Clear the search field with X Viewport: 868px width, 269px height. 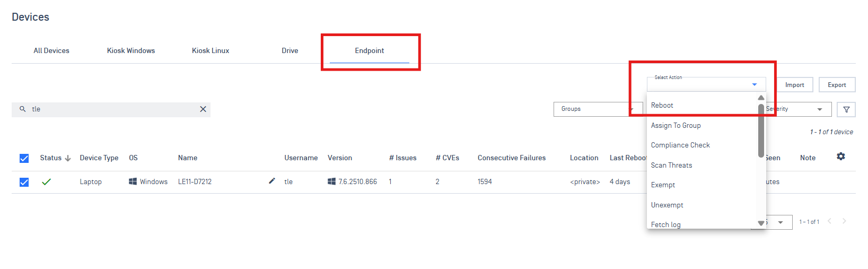pyautogui.click(x=203, y=109)
